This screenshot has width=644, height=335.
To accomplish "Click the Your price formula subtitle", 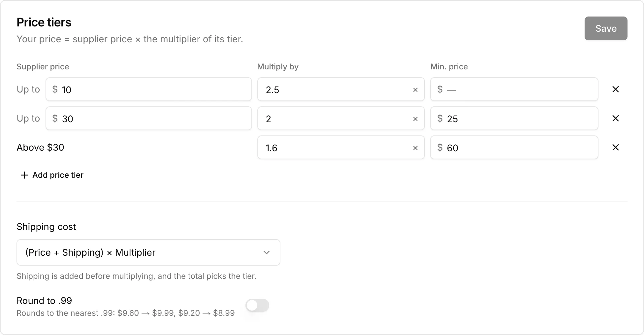I will [130, 39].
